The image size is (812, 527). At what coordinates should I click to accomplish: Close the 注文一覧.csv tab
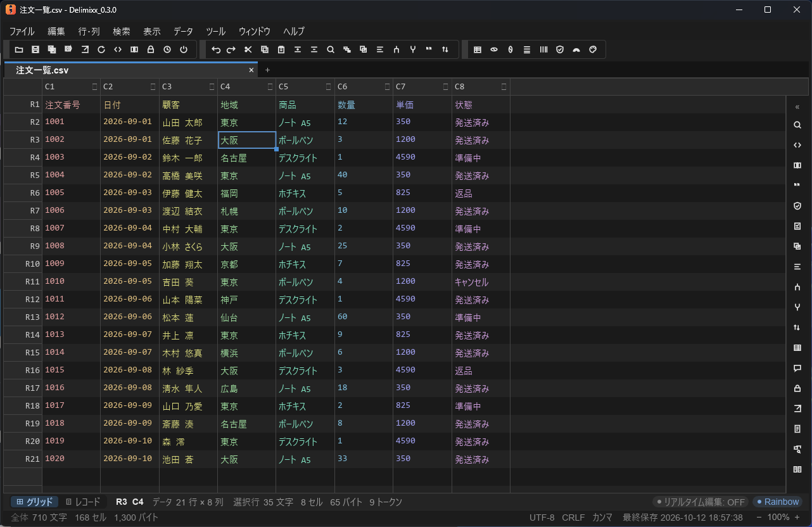pyautogui.click(x=251, y=70)
